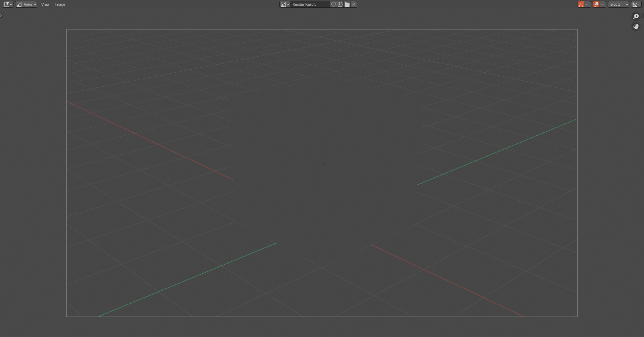
Task: Collapse the right controls with the chevron
Action: (642, 15)
